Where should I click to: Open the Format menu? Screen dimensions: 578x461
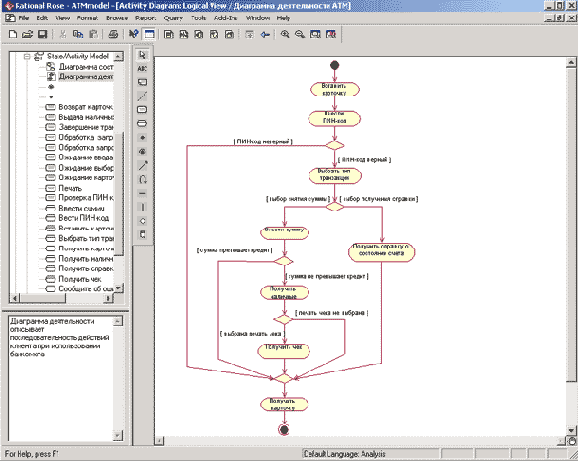coord(87,18)
